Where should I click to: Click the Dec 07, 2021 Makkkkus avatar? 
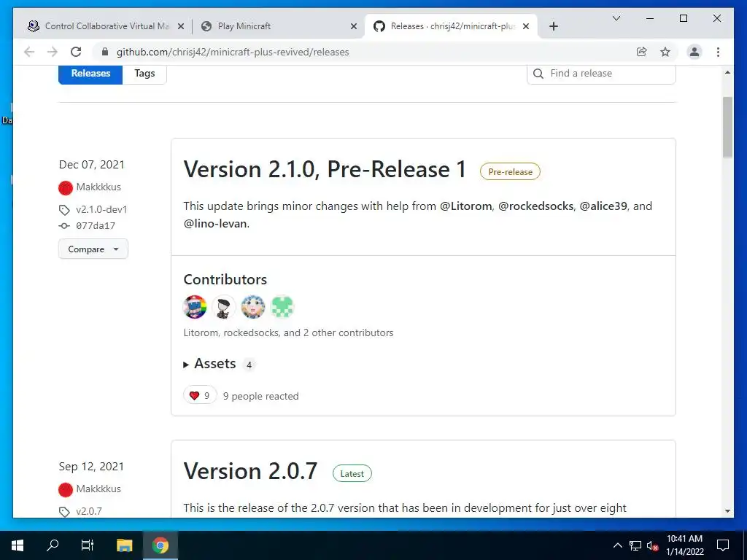tap(65, 187)
